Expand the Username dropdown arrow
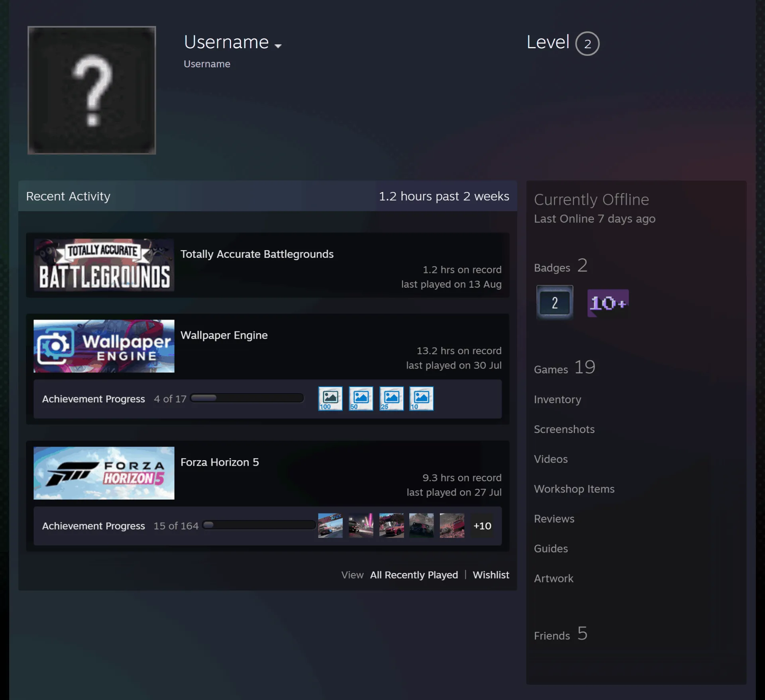This screenshot has width=765, height=700. pos(278,46)
